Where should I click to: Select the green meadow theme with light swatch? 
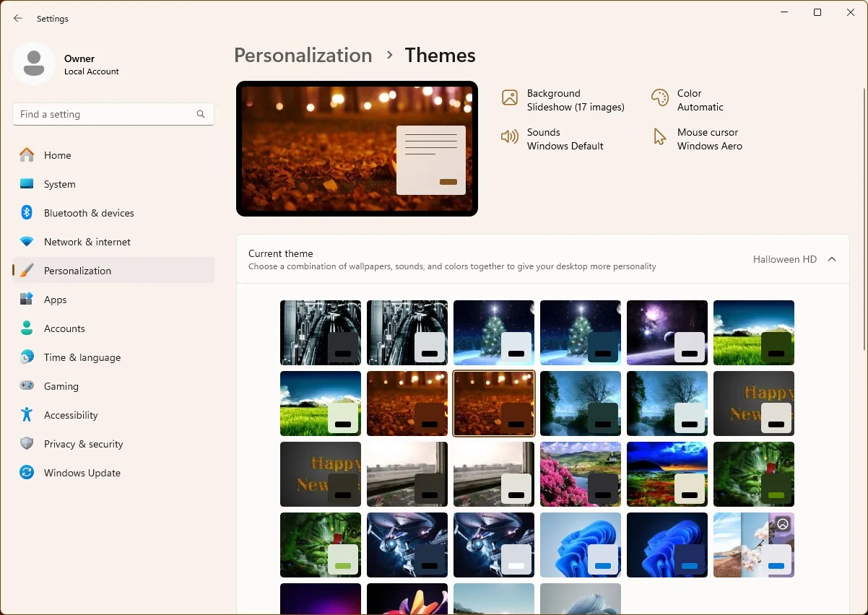pyautogui.click(x=321, y=404)
